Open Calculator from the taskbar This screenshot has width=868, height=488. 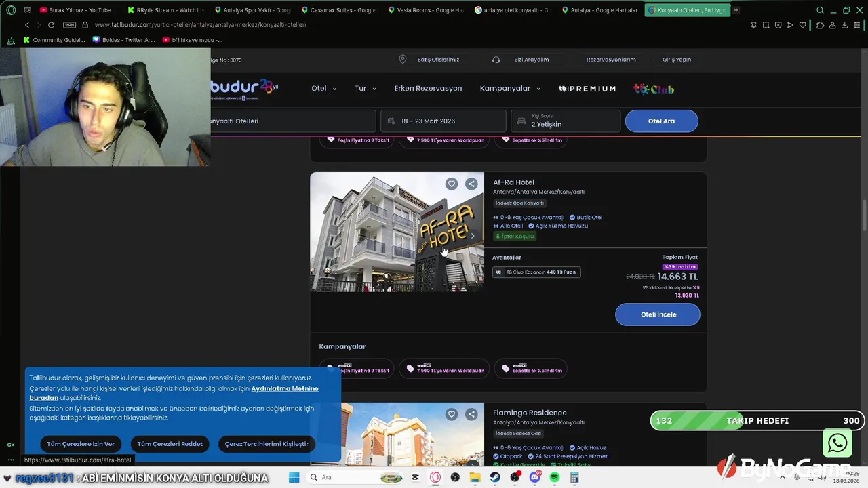click(574, 477)
